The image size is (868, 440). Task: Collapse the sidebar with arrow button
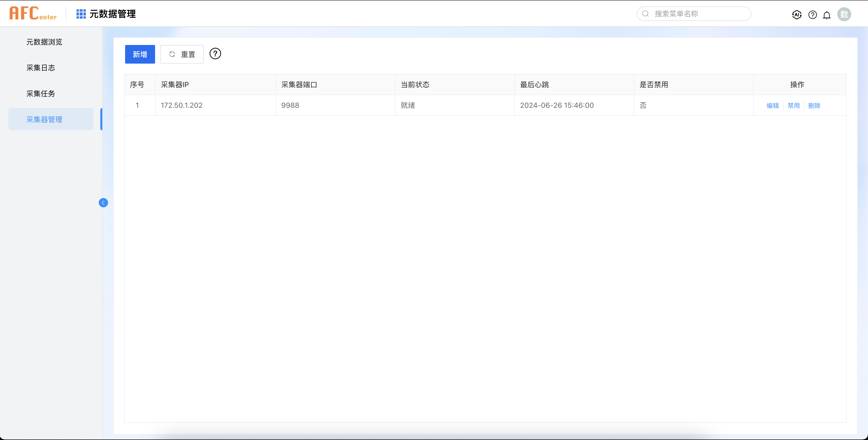[x=103, y=202]
